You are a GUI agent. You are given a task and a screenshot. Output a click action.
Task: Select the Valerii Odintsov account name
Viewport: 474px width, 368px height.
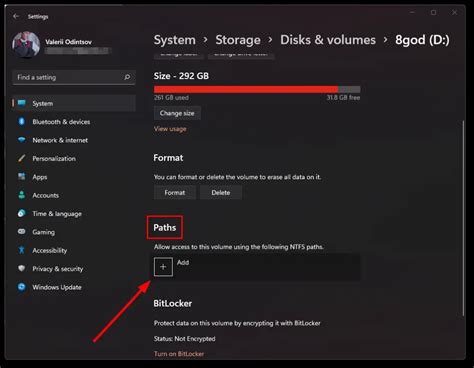[x=69, y=42]
